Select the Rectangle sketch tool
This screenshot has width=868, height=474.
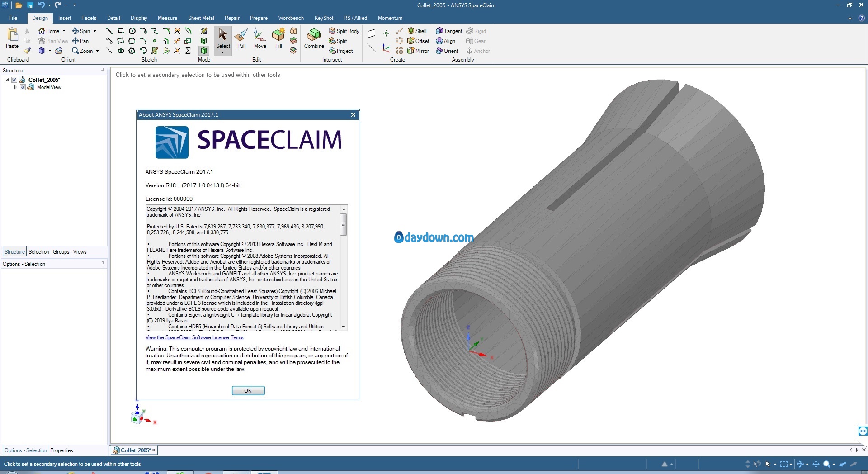point(120,31)
